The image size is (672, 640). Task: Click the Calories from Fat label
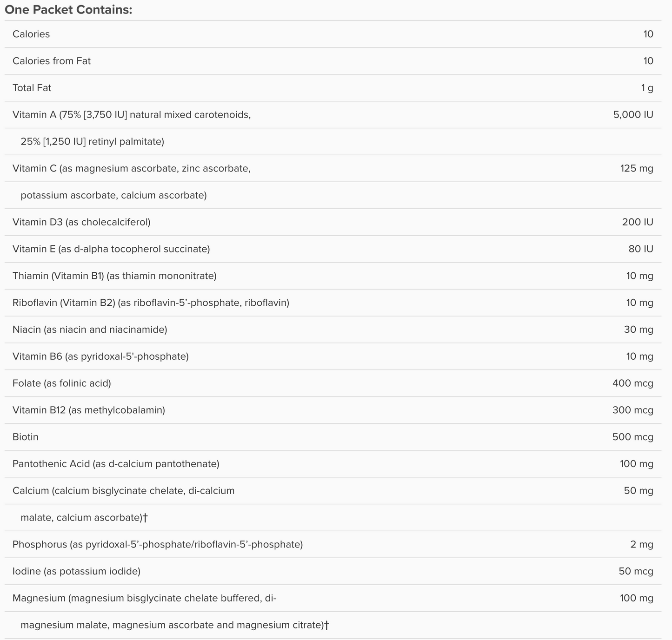click(52, 61)
